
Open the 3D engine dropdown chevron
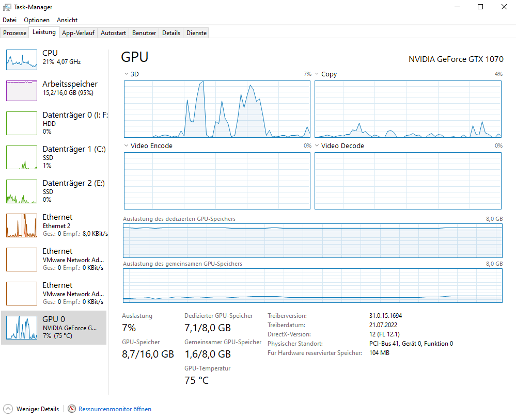click(x=126, y=74)
